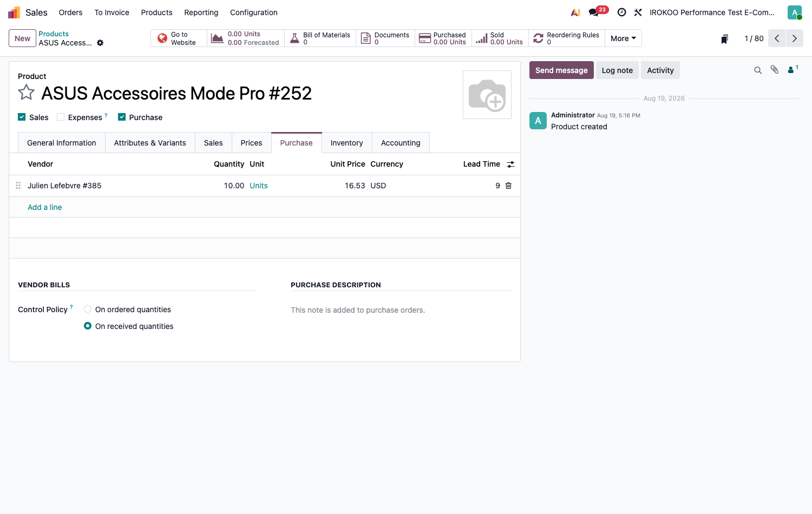This screenshot has height=514, width=812.
Task: Open the Accounting tab
Action: coord(401,143)
